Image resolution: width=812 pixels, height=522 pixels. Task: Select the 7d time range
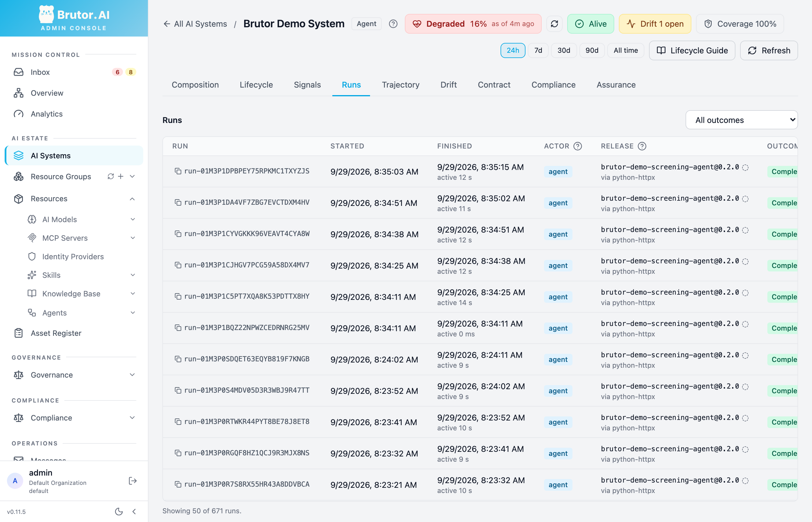click(538, 50)
